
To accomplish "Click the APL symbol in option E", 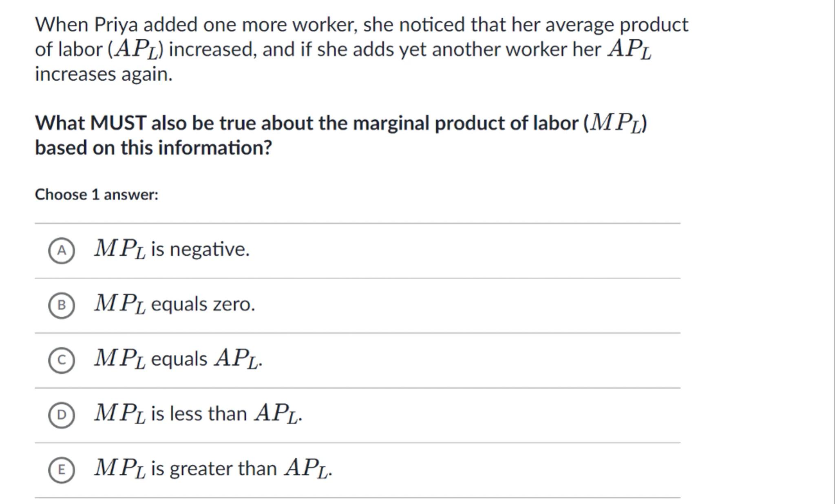I will (x=307, y=468).
